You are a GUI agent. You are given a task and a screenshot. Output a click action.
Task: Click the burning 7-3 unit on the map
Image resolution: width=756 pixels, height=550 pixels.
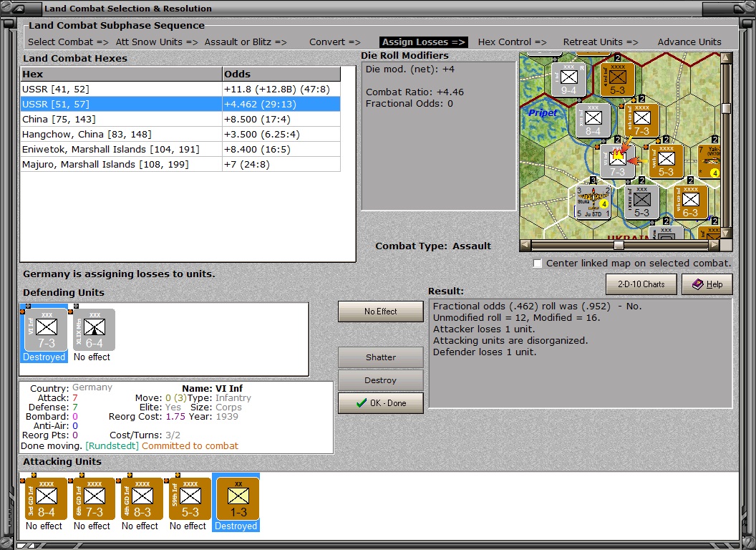click(617, 162)
